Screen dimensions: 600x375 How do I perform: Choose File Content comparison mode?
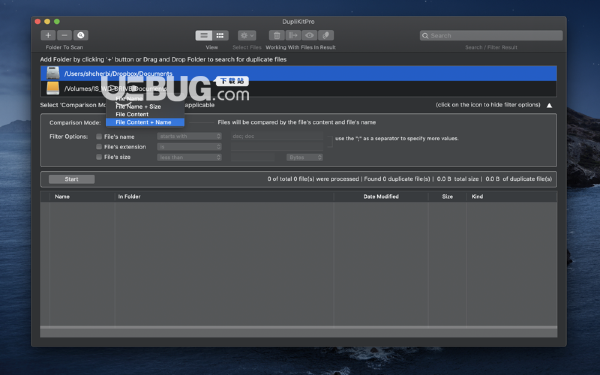coord(145,114)
